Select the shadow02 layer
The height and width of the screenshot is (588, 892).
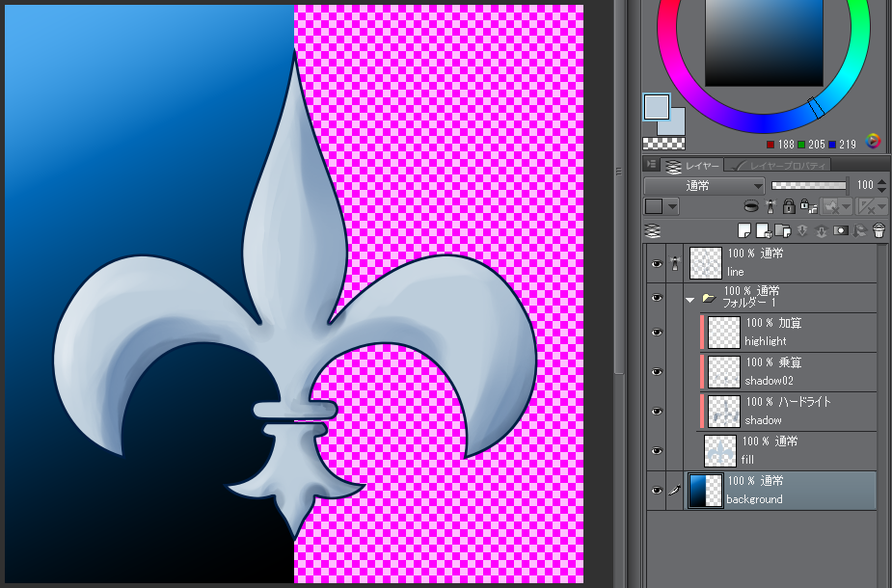(791, 371)
